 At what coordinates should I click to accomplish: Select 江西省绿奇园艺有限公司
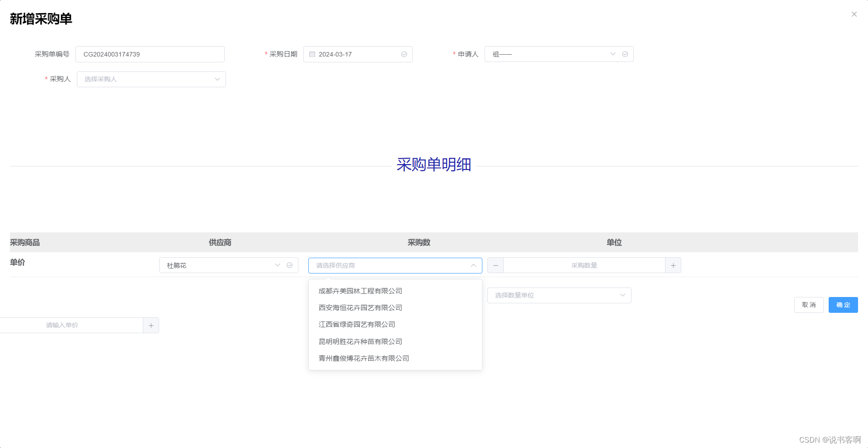(x=395, y=325)
